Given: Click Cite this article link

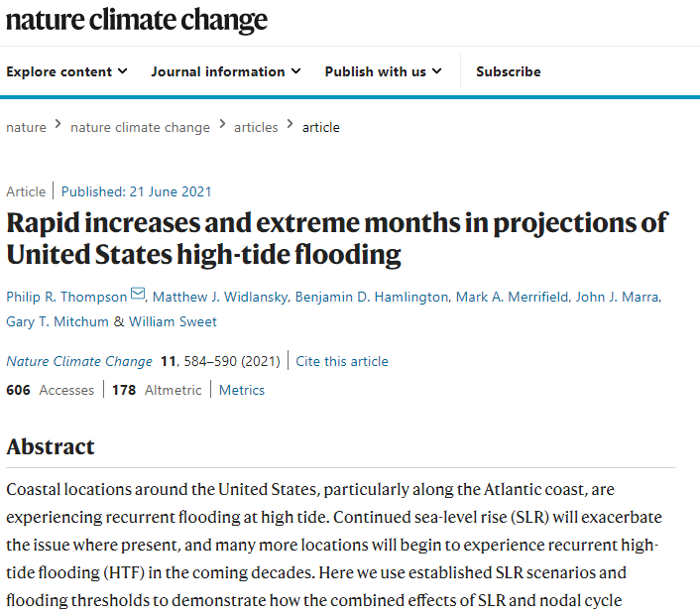Looking at the screenshot, I should click(342, 361).
